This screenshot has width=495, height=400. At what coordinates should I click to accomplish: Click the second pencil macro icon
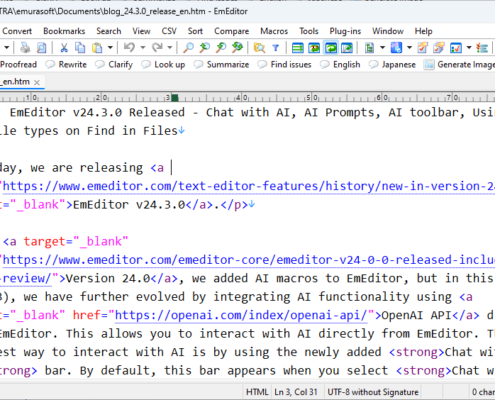click(x=439, y=48)
